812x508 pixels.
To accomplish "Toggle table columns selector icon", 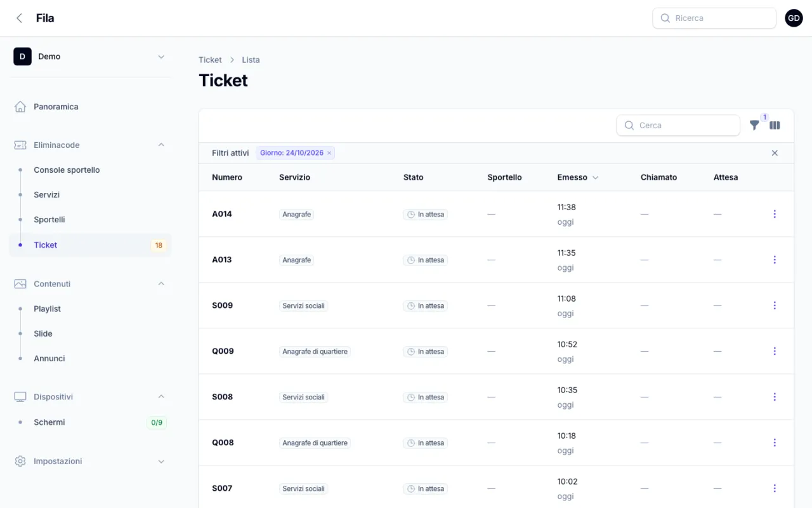I will coord(775,126).
